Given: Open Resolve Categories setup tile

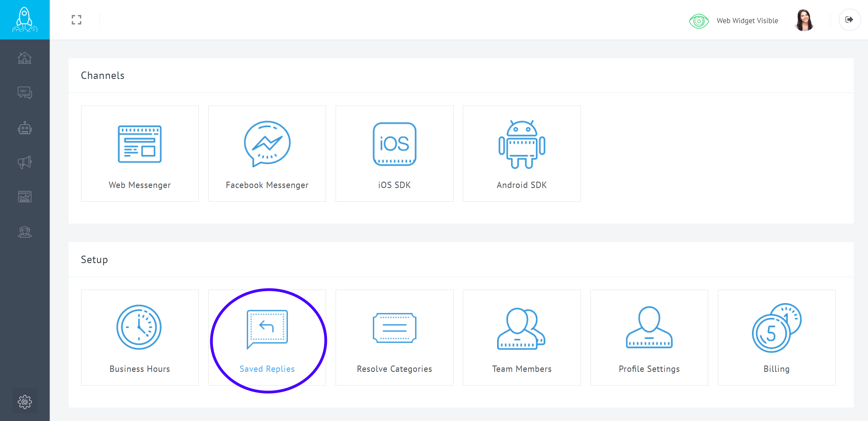Looking at the screenshot, I should (x=394, y=337).
